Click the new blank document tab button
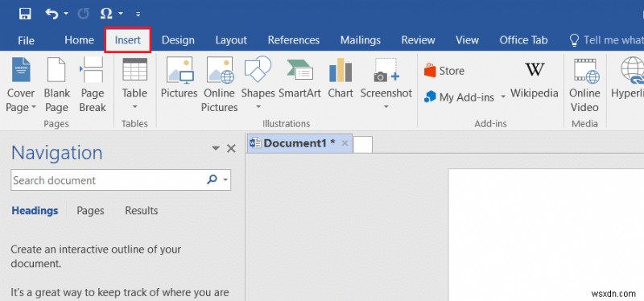Screen dimensions: 644x301 coord(363,145)
